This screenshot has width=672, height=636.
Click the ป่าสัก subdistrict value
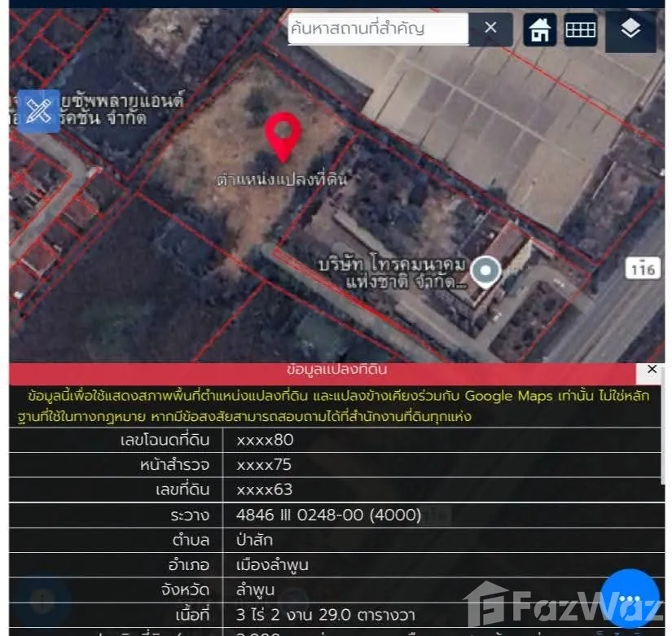tap(254, 540)
